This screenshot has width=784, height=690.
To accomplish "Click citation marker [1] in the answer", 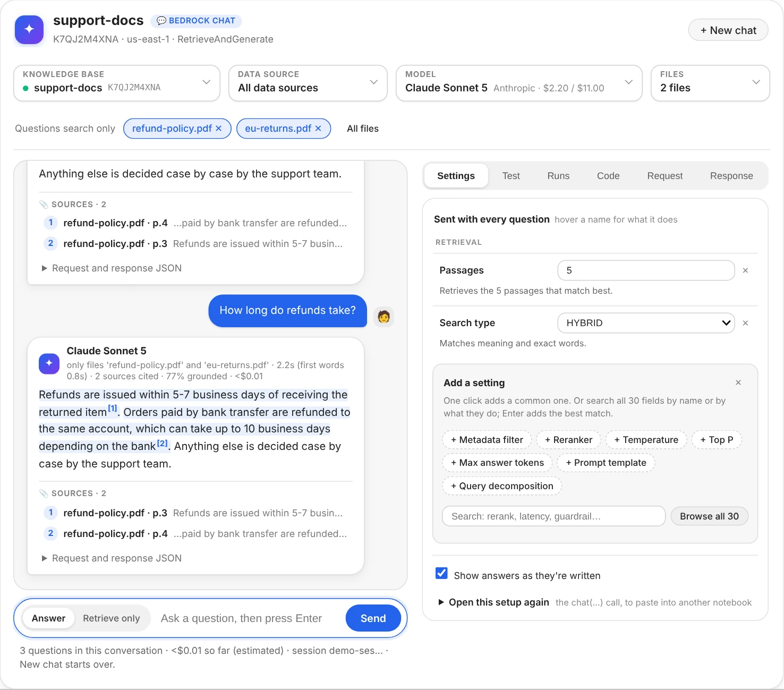I will pyautogui.click(x=113, y=408).
